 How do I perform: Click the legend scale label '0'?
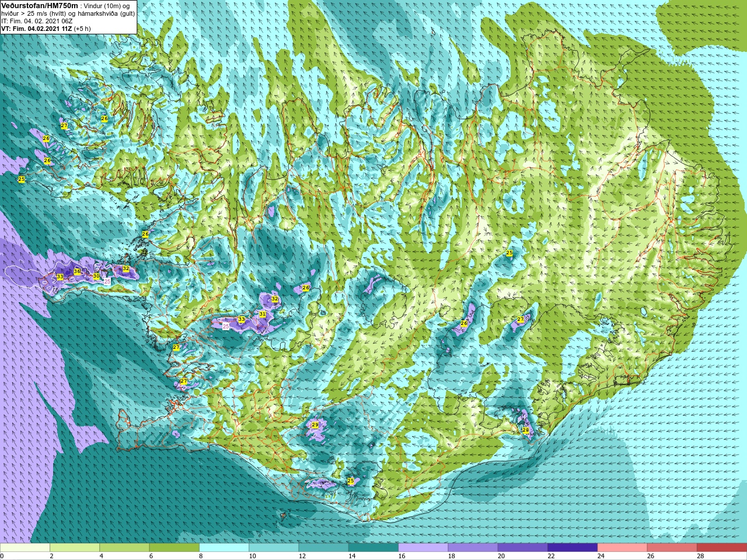pyautogui.click(x=2, y=556)
